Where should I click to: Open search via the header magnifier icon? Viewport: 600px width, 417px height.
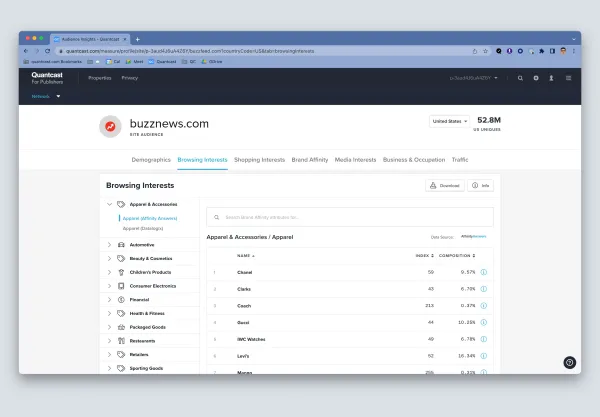pyautogui.click(x=520, y=78)
